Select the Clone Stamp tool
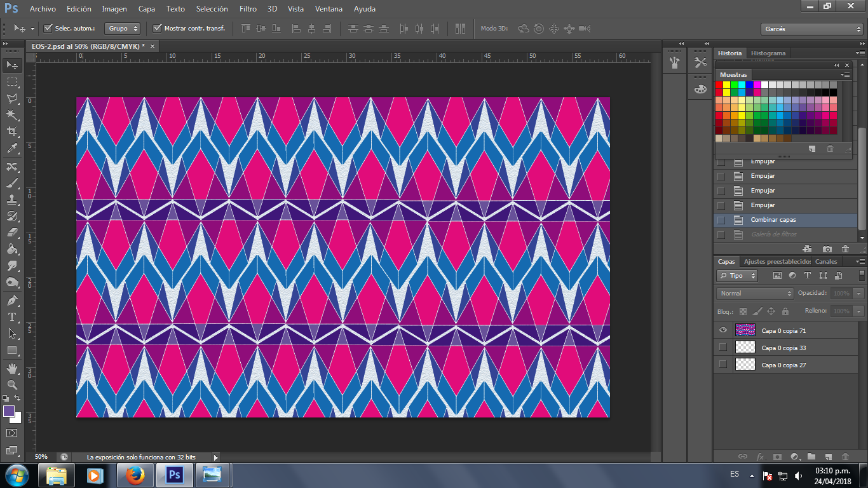The height and width of the screenshot is (488, 868). pos(12,200)
